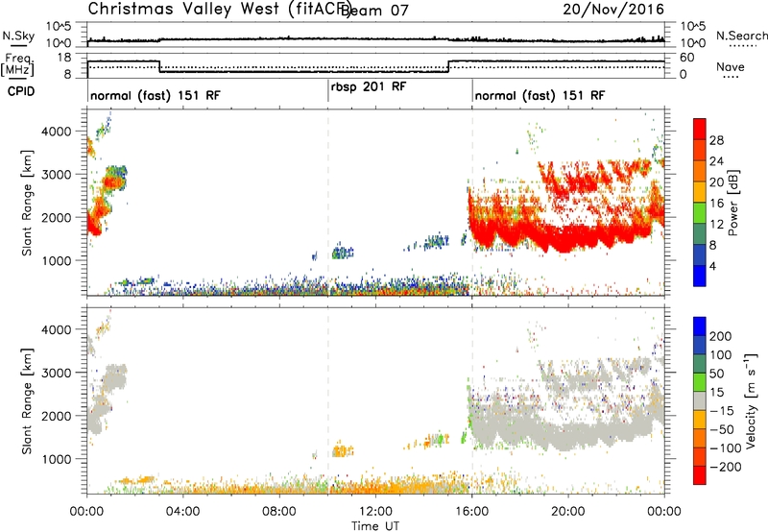The height and width of the screenshot is (532, 768).
Task: Select the 'N.Search' legend label
Action: [x=741, y=36]
